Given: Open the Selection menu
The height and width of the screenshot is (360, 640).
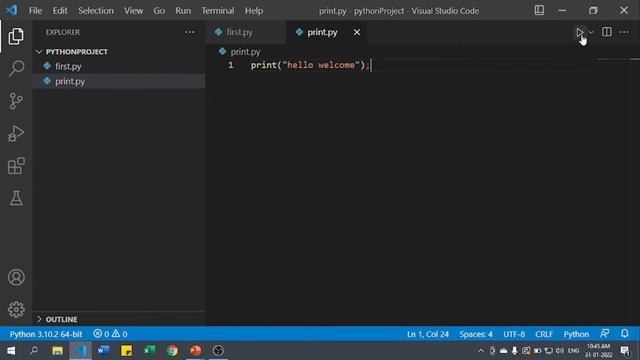Looking at the screenshot, I should tap(96, 11).
